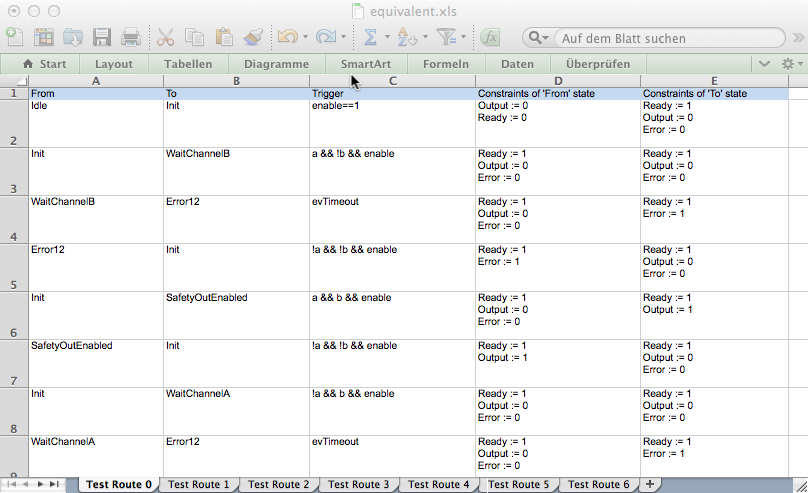
Task: Click the Save floppy disk icon
Action: 102,38
